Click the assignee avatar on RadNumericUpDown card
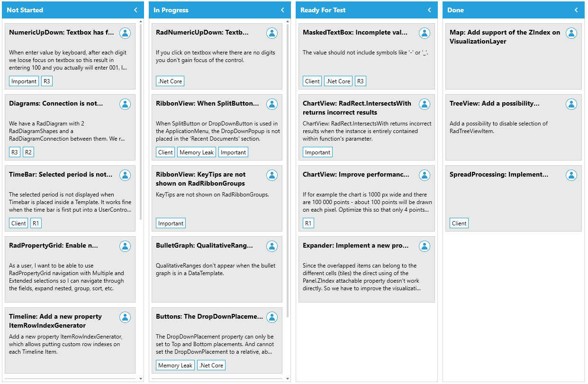The image size is (588, 384). (x=271, y=33)
